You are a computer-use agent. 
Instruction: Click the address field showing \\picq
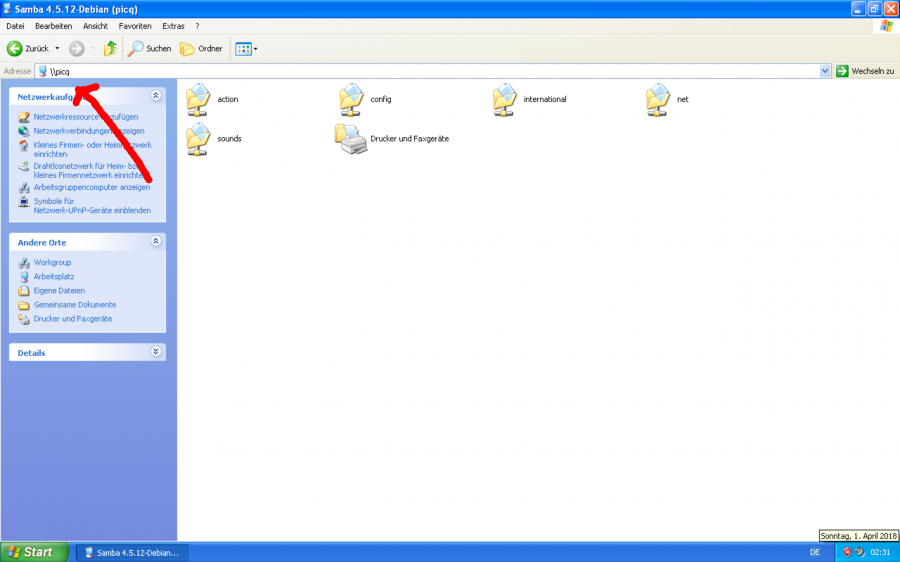tap(400, 71)
